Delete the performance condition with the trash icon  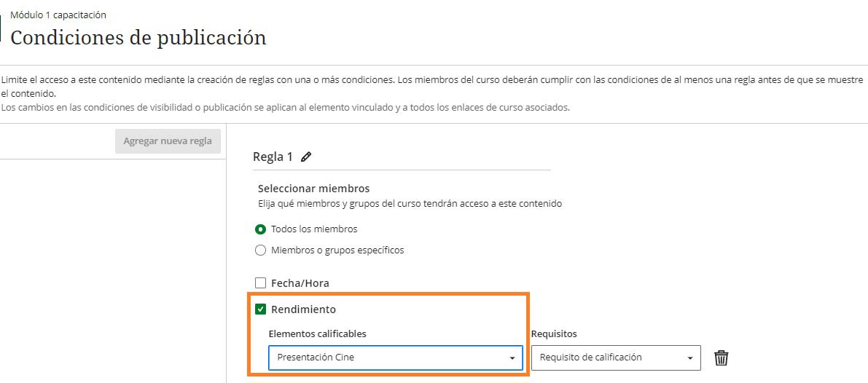[721, 358]
